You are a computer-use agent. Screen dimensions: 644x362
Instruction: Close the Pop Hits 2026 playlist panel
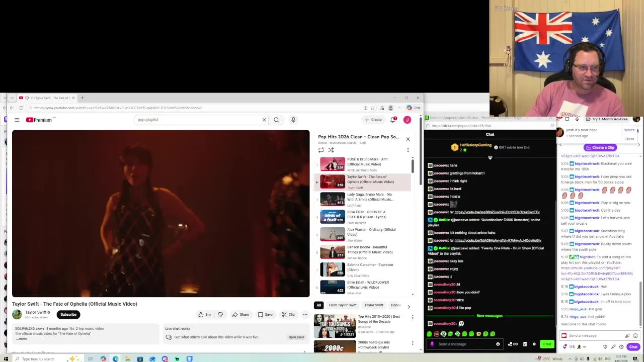pyautogui.click(x=408, y=139)
